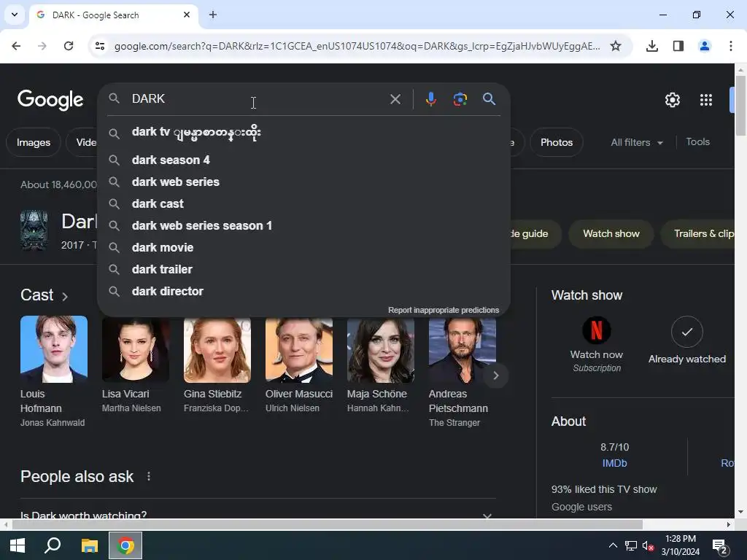Click into the DARK search input field
This screenshot has height=560, width=747.
(258, 99)
